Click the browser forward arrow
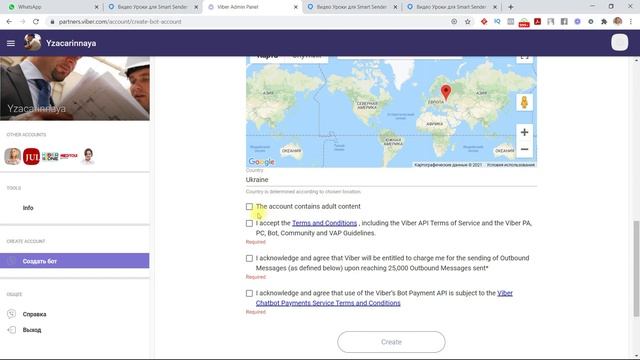The image size is (640, 360). [x=22, y=22]
